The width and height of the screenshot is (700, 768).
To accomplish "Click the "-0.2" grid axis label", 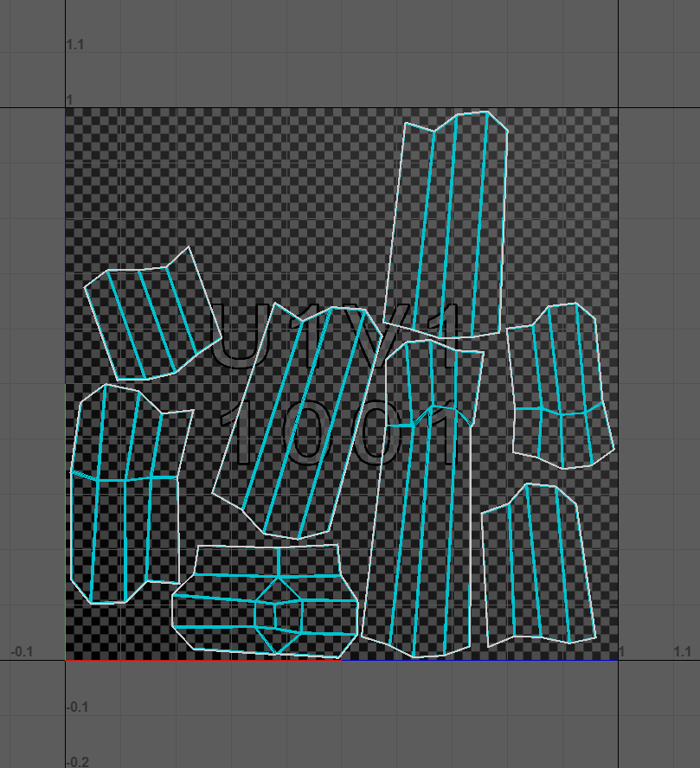I will (77, 762).
